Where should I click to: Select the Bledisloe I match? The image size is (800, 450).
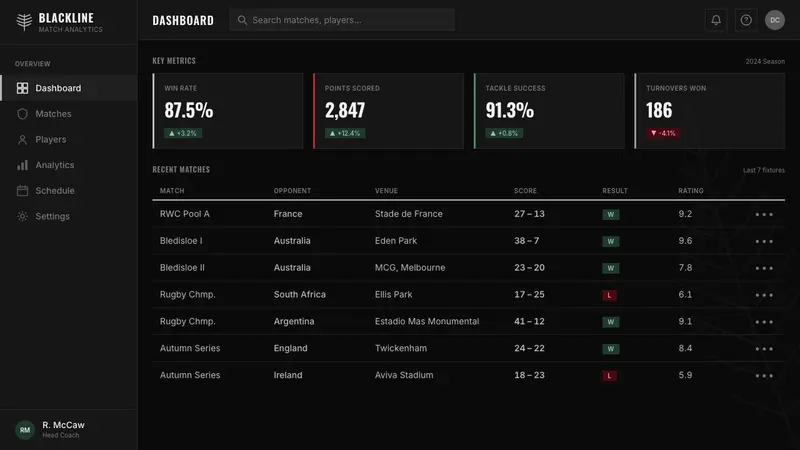tap(181, 241)
